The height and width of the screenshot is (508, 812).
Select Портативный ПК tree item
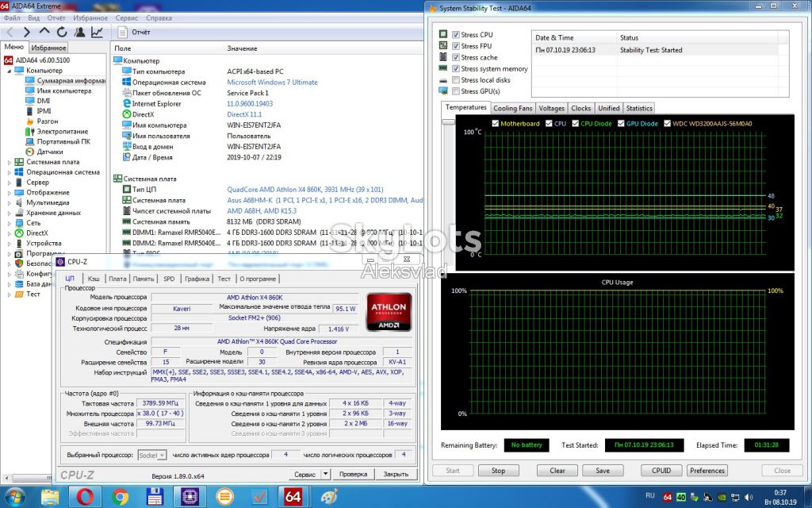point(58,141)
